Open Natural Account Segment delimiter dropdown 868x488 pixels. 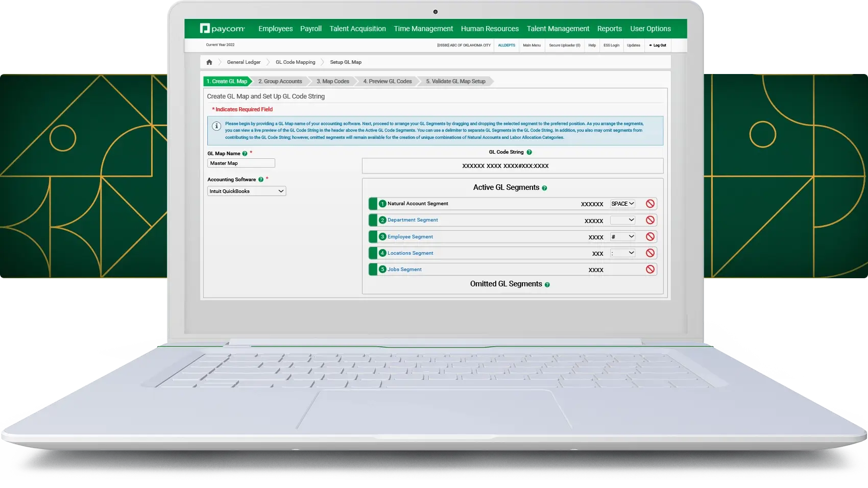point(622,204)
